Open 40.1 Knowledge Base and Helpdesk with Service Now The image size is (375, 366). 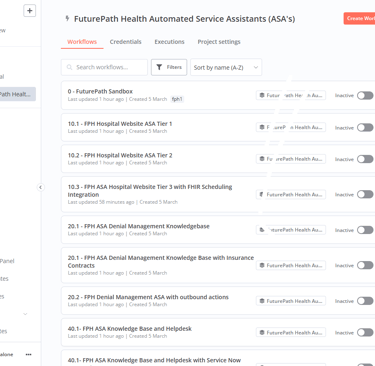(x=154, y=360)
